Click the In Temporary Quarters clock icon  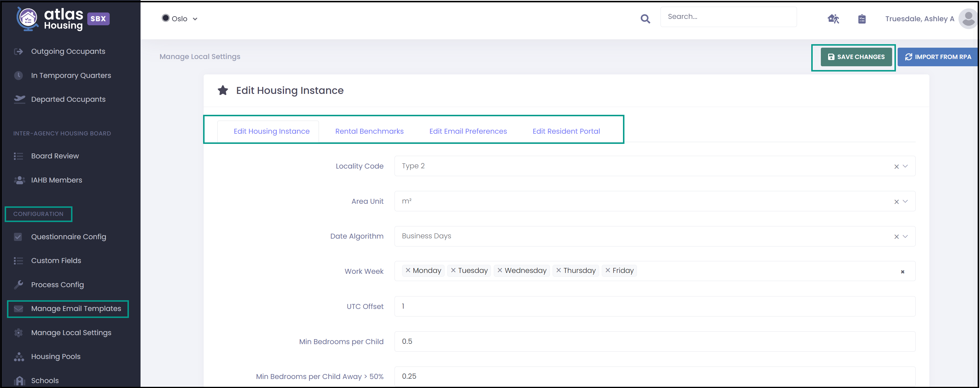point(18,75)
